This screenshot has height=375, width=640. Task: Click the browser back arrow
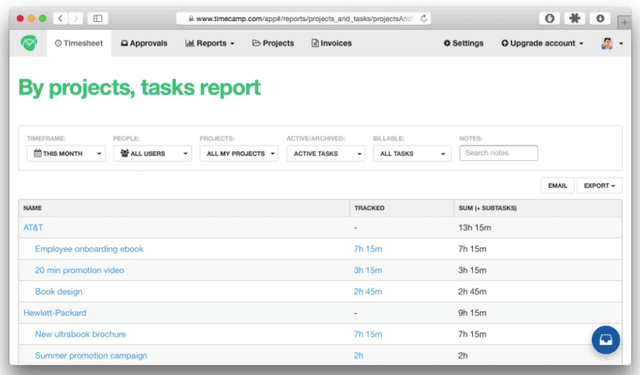(60, 18)
